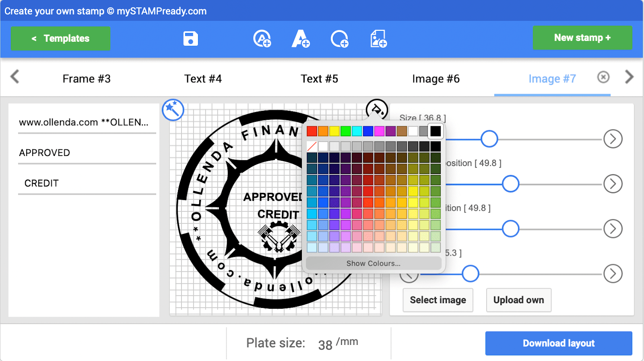Screen dimensions: 644x361
Task: Create a New stamp
Action: point(582,38)
